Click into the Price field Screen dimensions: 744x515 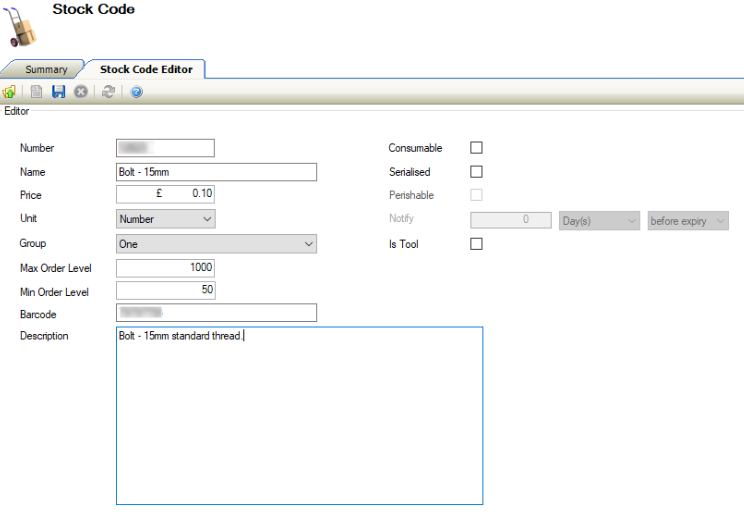click(x=166, y=195)
